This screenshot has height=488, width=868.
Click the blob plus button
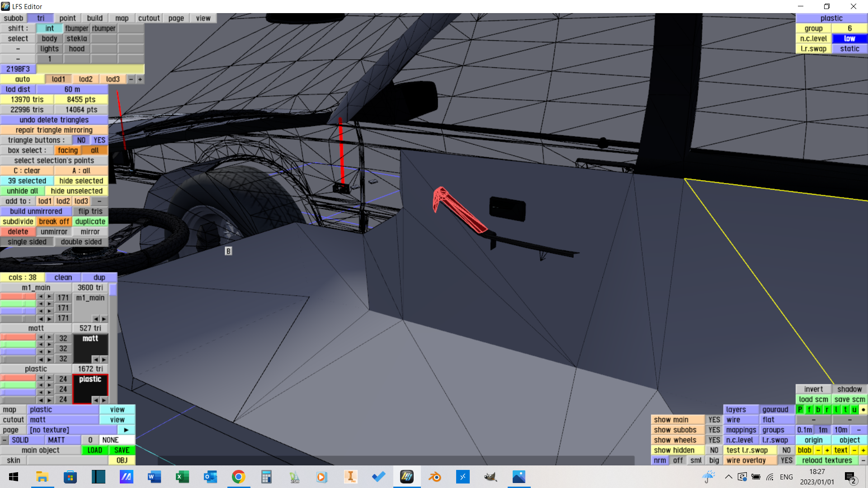[827, 450]
